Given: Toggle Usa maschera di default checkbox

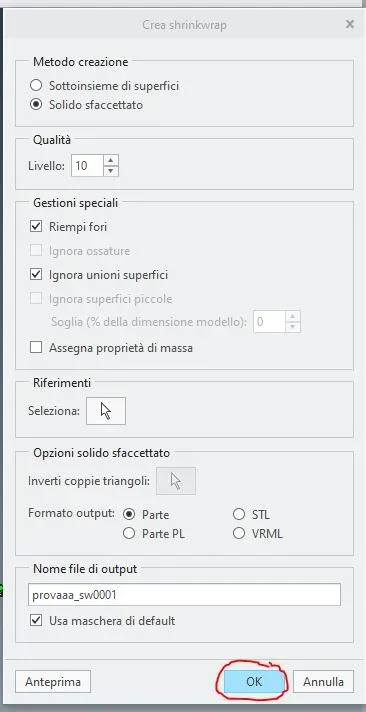Looking at the screenshot, I should coord(36,620).
